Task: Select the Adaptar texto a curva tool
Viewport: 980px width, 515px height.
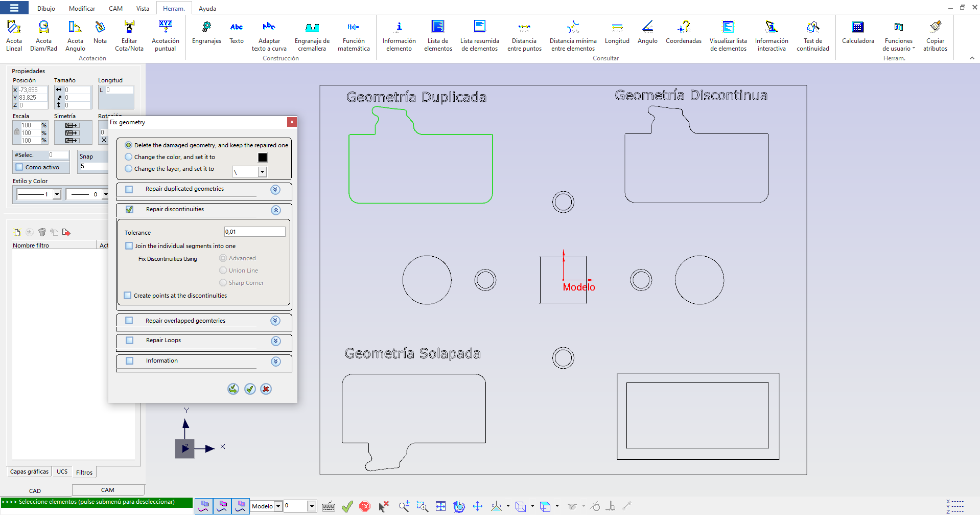Action: (x=268, y=35)
